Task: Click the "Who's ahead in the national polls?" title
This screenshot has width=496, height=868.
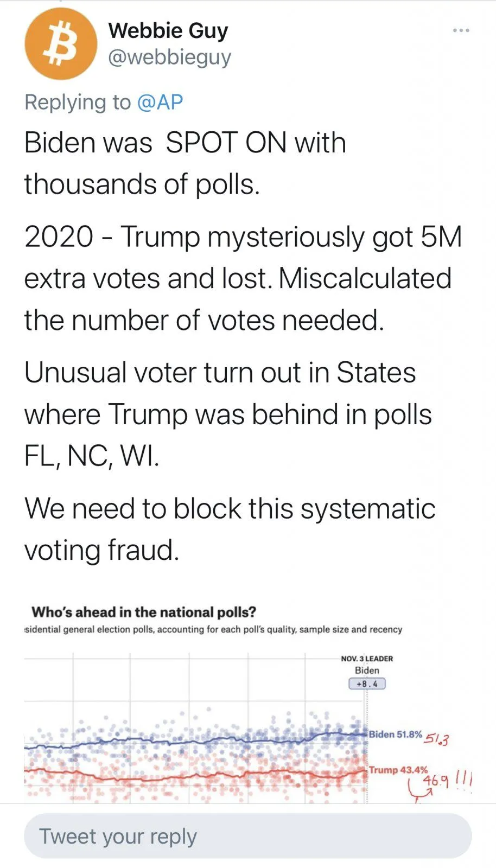Action: [144, 612]
